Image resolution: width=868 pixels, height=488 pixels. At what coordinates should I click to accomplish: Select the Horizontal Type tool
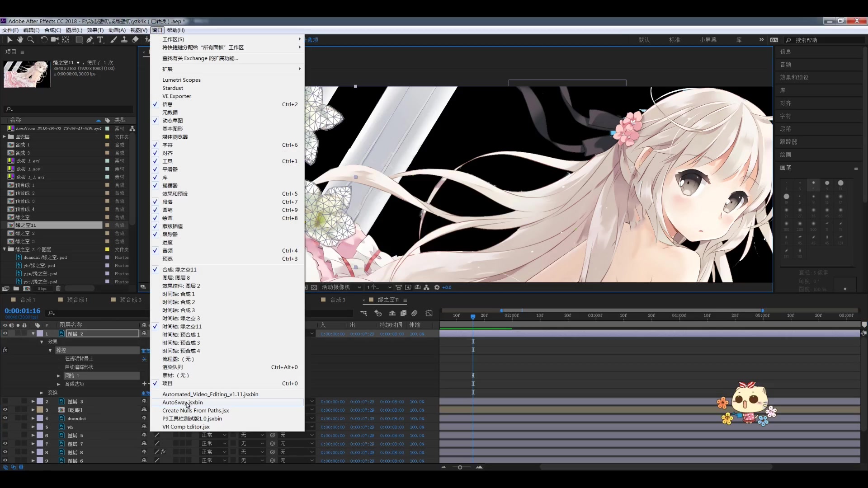pos(100,40)
